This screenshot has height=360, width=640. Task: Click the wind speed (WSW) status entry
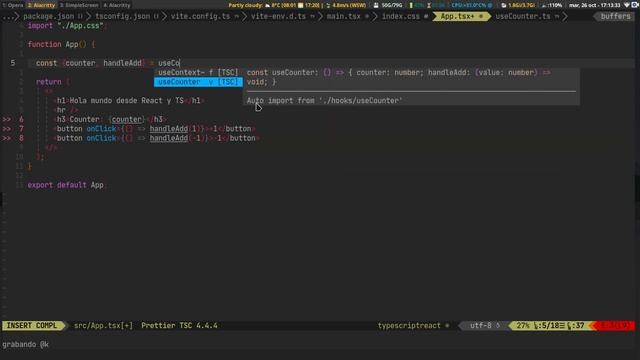pyautogui.click(x=346, y=5)
